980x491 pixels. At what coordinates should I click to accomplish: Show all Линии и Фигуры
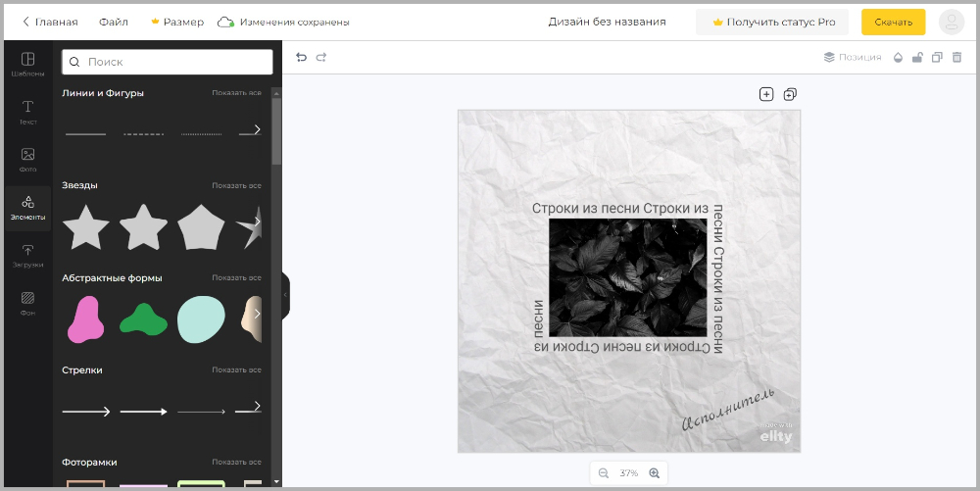[236, 93]
